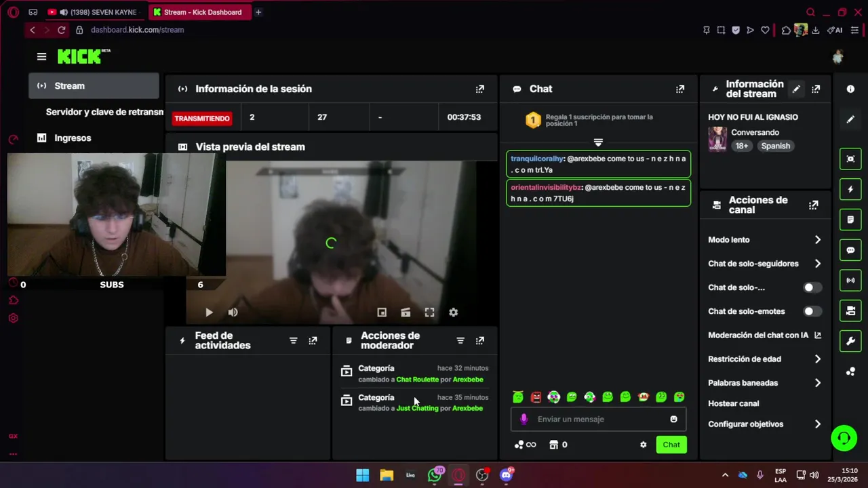Click the KICK logo
The width and height of the screenshot is (868, 488).
point(83,56)
